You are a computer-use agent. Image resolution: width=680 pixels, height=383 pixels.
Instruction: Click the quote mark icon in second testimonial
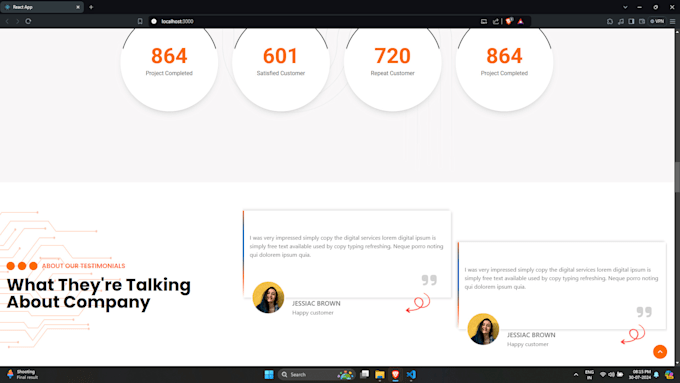(x=644, y=311)
